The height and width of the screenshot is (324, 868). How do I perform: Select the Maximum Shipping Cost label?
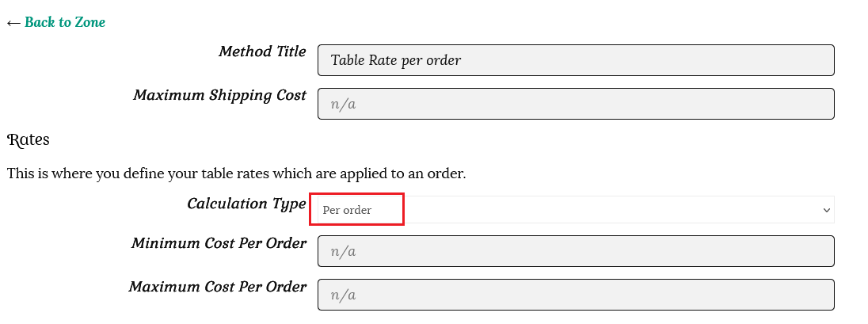[x=219, y=95]
